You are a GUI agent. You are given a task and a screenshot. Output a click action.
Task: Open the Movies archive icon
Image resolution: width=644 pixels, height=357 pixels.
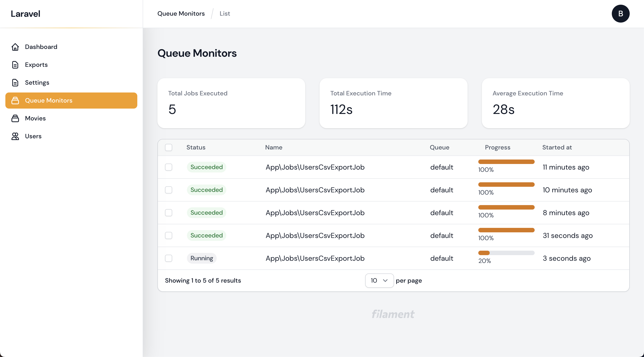click(x=15, y=118)
